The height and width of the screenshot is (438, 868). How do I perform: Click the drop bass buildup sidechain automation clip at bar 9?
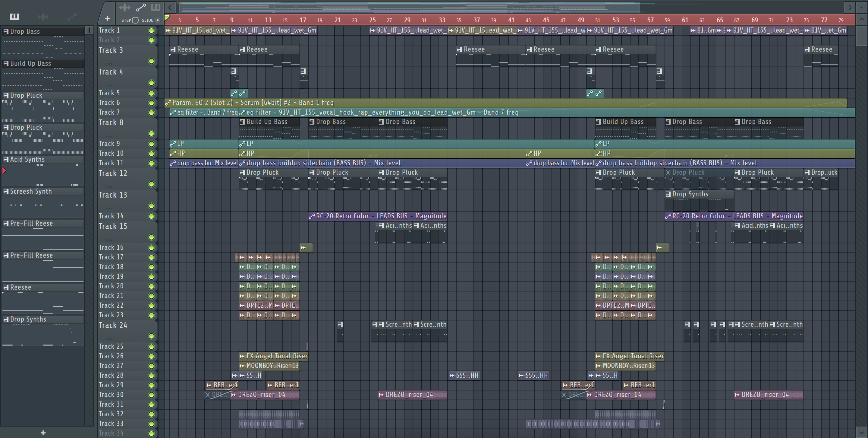[x=382, y=163]
